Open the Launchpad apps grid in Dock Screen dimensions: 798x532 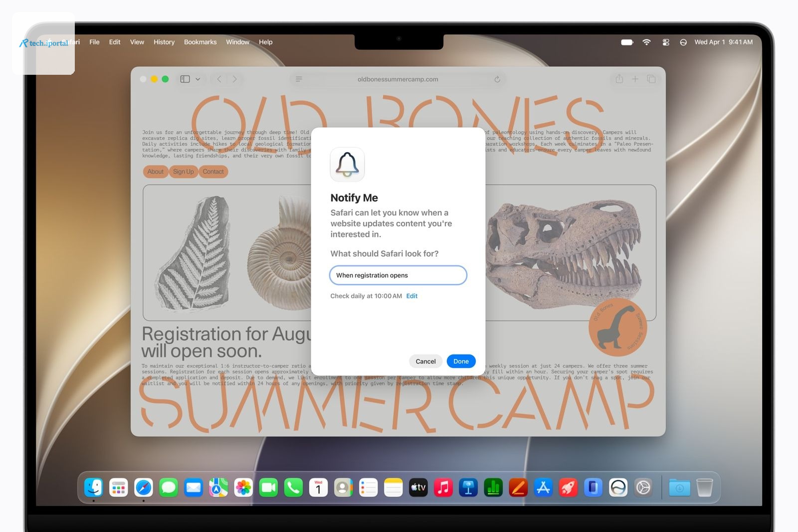(118, 487)
